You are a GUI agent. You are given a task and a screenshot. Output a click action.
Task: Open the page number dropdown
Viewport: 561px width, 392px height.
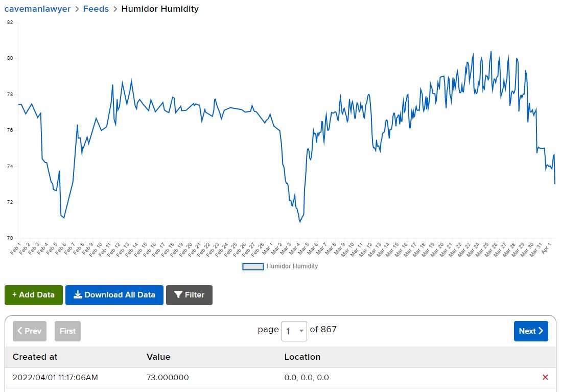(x=294, y=331)
